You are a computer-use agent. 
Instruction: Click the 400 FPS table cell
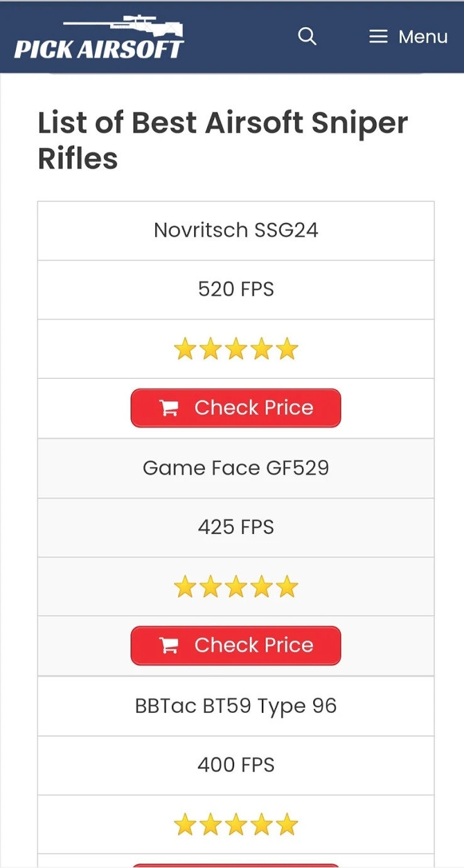235,765
